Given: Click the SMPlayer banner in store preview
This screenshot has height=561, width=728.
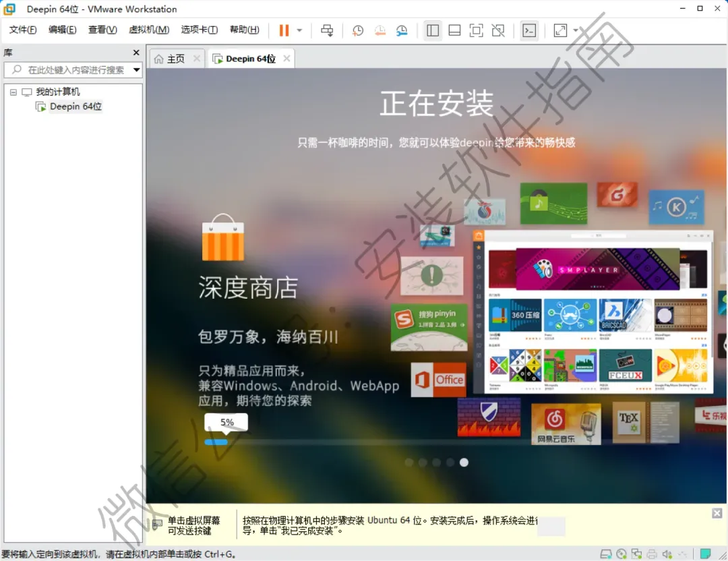Looking at the screenshot, I should 597,269.
